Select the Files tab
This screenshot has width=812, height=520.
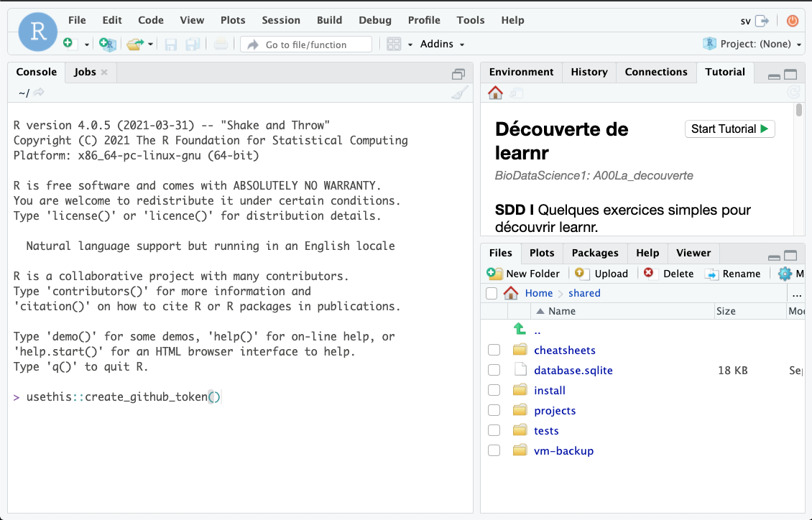(x=501, y=253)
